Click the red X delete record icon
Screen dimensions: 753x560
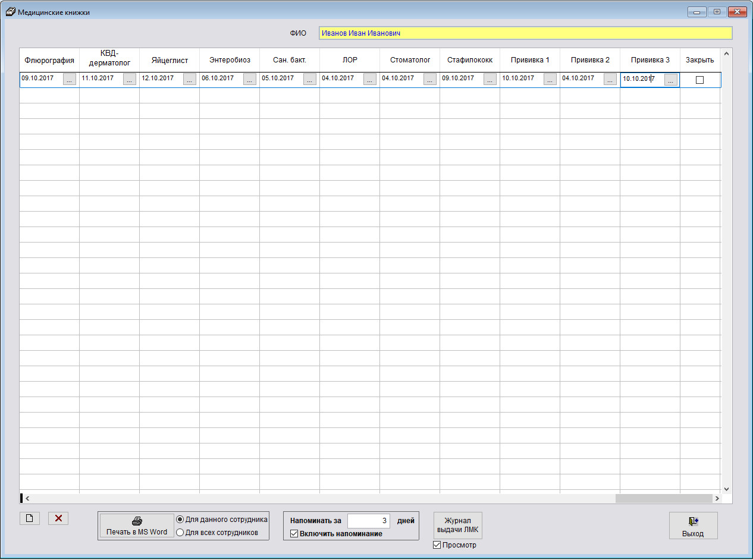point(58,518)
